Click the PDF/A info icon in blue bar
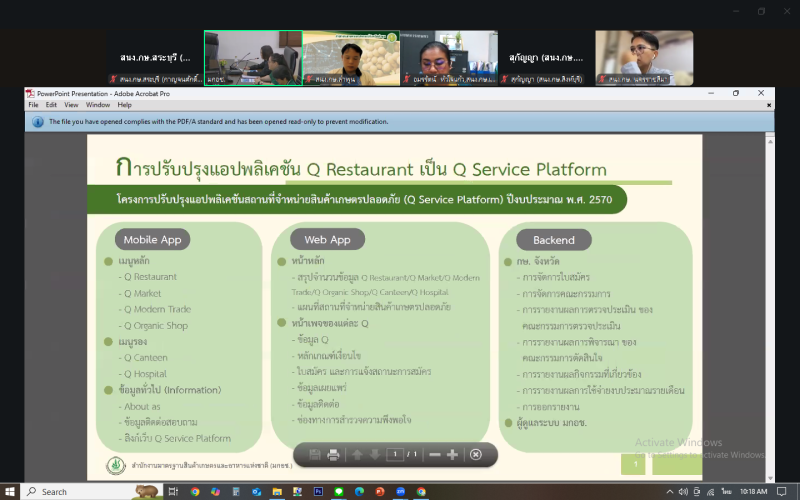800x500 pixels. [x=38, y=122]
